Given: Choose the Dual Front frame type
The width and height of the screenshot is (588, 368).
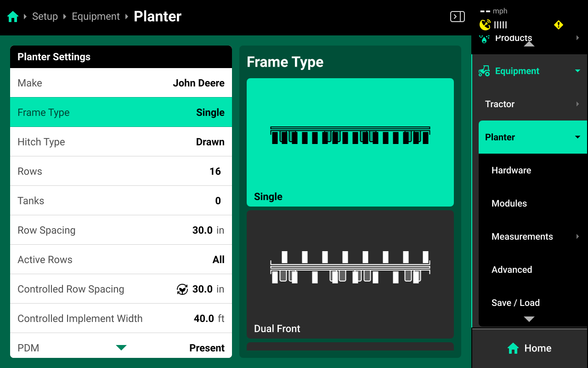Looking at the screenshot, I should (x=350, y=274).
